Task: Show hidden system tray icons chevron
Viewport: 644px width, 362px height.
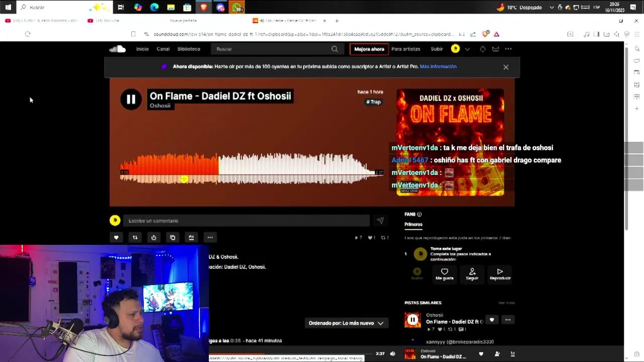Action: pos(552,7)
